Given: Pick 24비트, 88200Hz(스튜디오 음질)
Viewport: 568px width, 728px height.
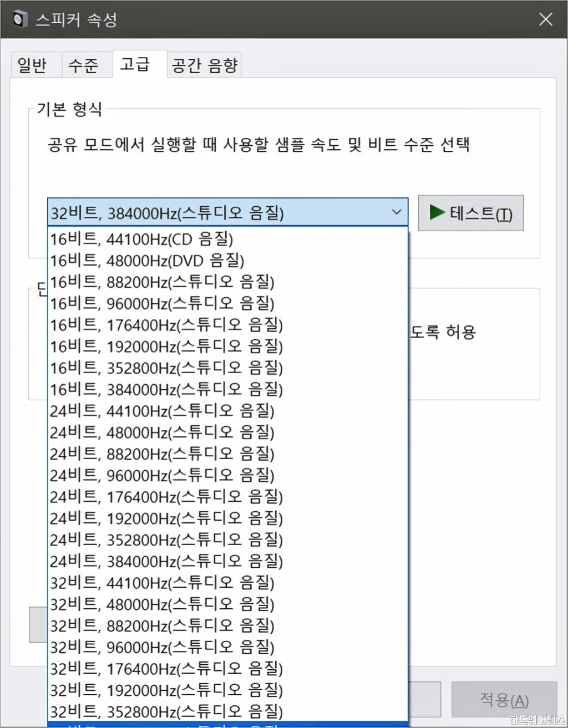Looking at the screenshot, I should 228,454.
